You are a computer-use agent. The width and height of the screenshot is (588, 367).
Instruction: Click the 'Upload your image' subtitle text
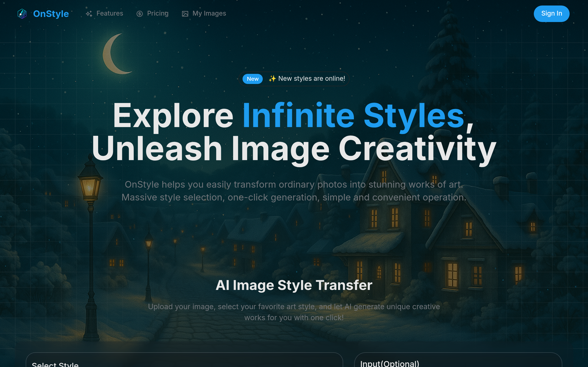coord(294,312)
